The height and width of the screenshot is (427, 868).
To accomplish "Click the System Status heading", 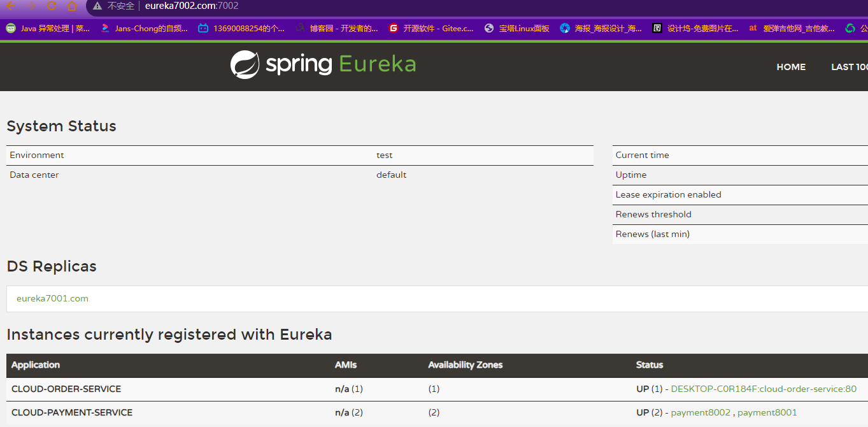I will pos(61,126).
